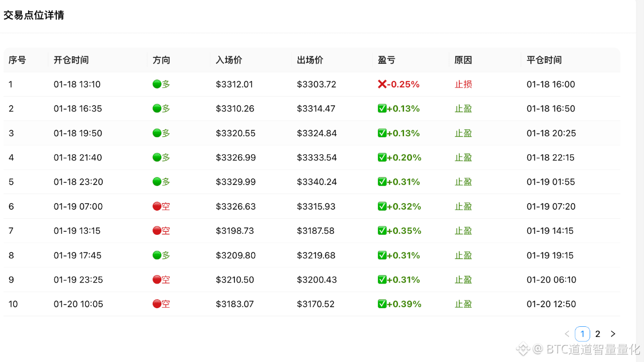The width and height of the screenshot is (644, 362).
Task: Click close time 01-19 14:15
Action: coord(550,231)
